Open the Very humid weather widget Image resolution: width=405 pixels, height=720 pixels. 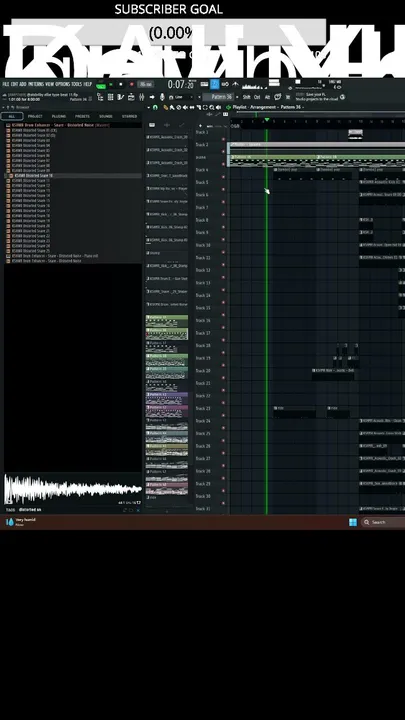point(20,522)
